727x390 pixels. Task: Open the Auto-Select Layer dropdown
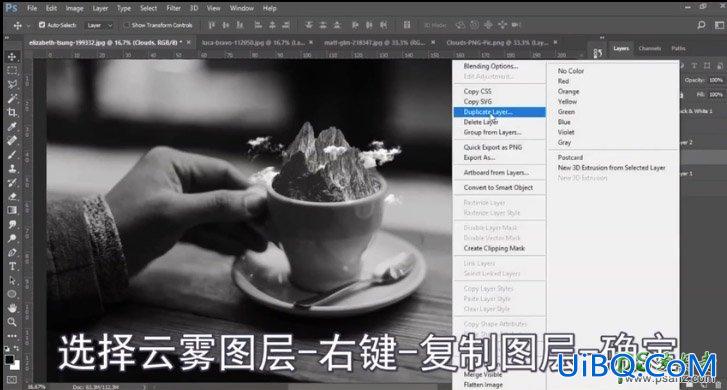click(x=99, y=26)
